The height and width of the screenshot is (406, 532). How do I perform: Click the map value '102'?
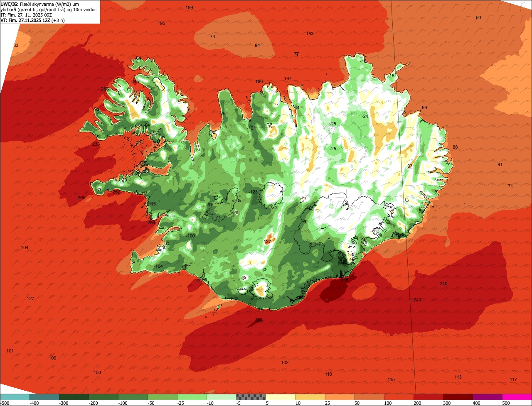(285, 363)
